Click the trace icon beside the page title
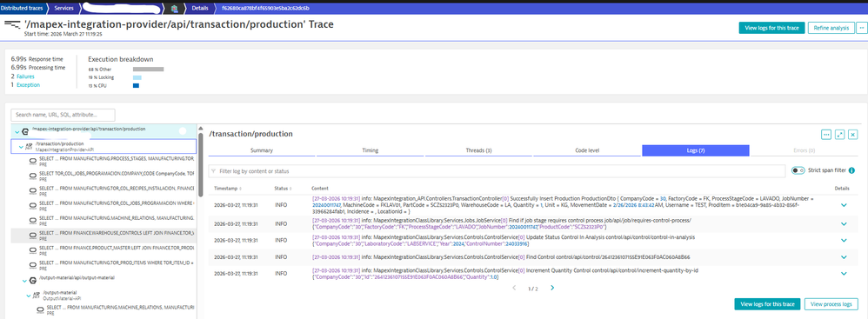 point(13,24)
